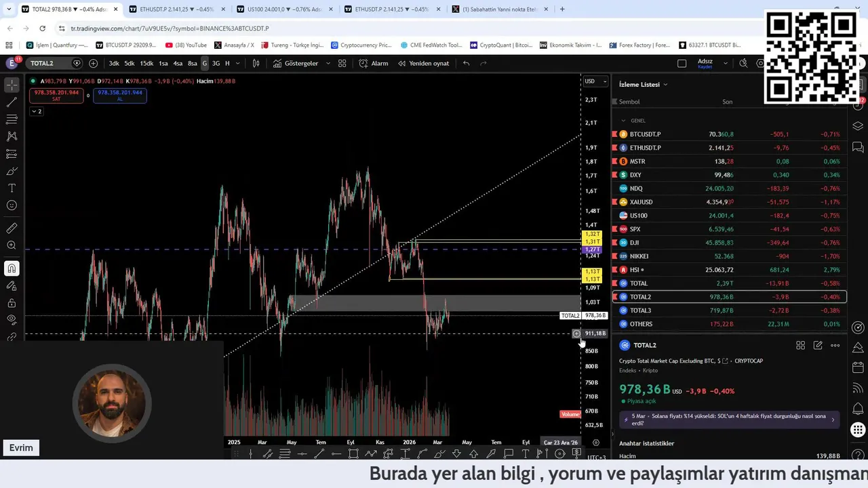Redo the chart action
The width and height of the screenshot is (868, 488).
pyautogui.click(x=484, y=63)
